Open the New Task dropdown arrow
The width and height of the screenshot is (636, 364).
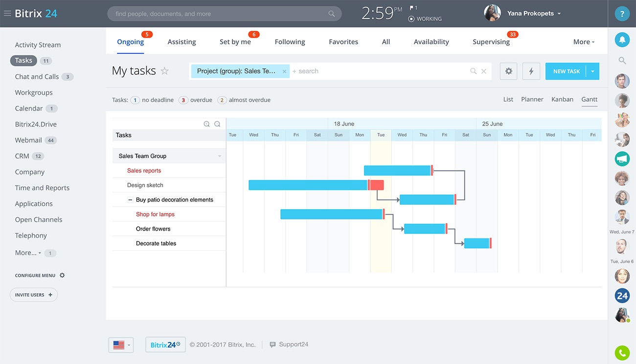click(592, 71)
